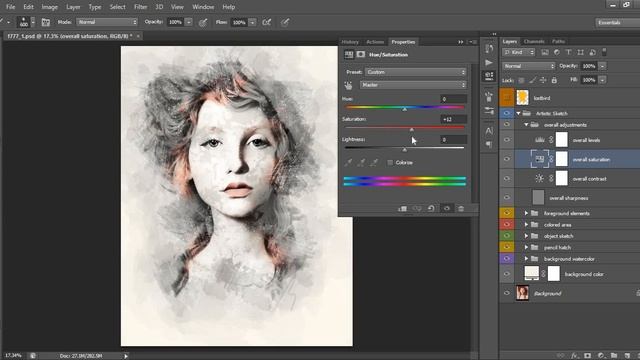The image size is (640, 360).
Task: Hide the foreground elements group
Action: click(507, 213)
